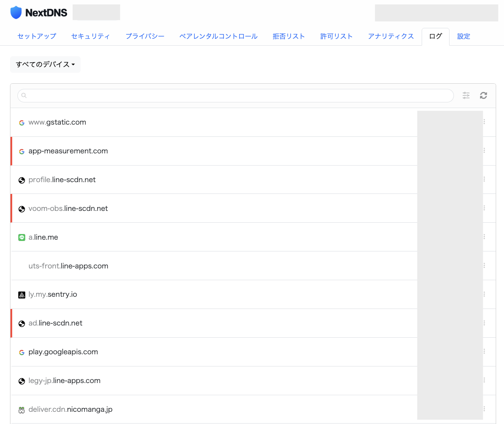Image resolution: width=504 pixels, height=424 pixels.
Task: Select the ログ tab
Action: 436,36
